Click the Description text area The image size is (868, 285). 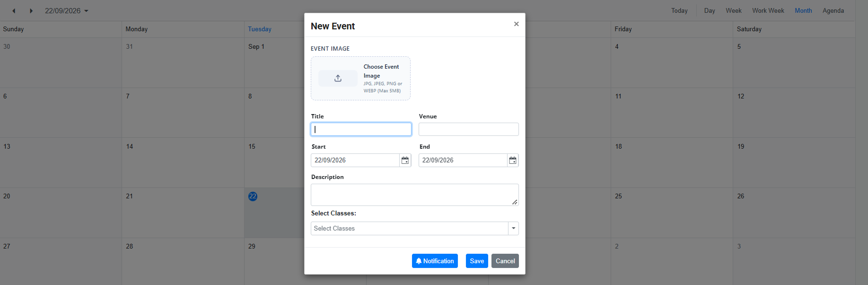coord(415,195)
